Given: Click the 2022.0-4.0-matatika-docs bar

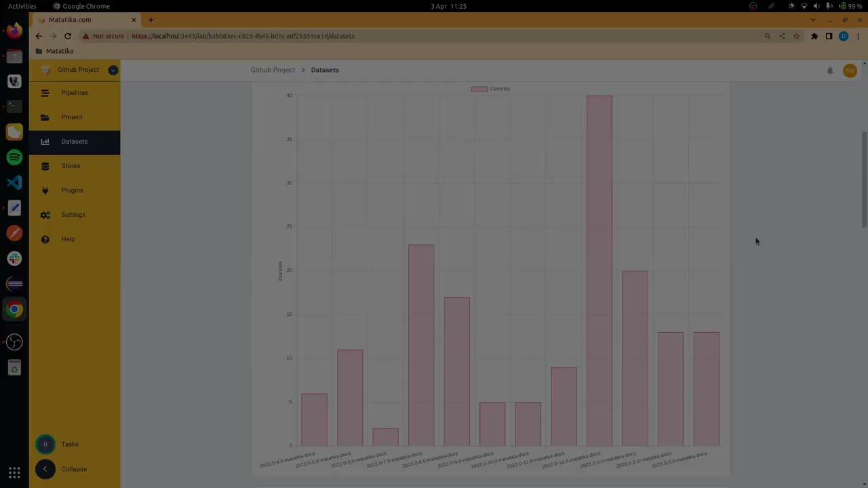Looking at the screenshot, I should coord(314,420).
